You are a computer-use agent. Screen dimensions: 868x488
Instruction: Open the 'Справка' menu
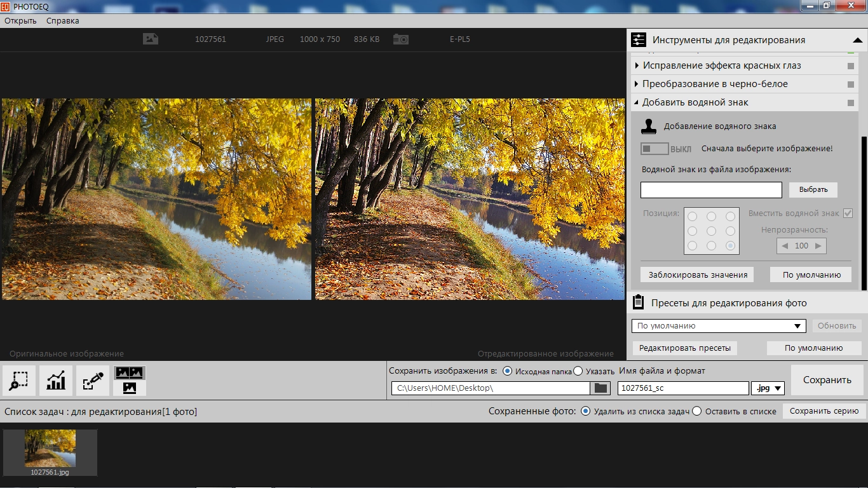pyautogui.click(x=63, y=20)
